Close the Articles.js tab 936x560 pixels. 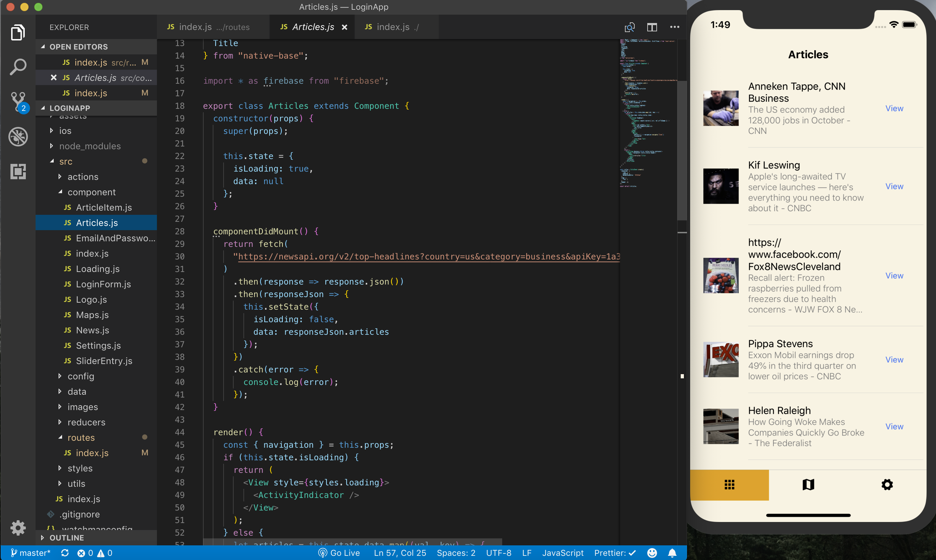(x=344, y=27)
